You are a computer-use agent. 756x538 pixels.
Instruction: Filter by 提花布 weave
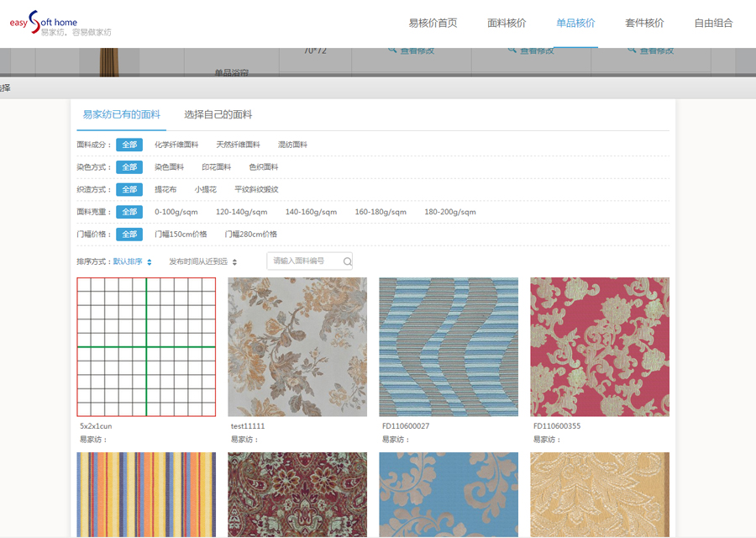[165, 190]
